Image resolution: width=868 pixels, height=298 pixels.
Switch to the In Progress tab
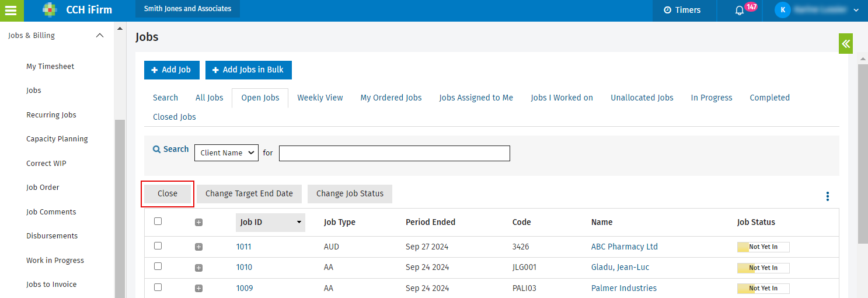pos(712,98)
